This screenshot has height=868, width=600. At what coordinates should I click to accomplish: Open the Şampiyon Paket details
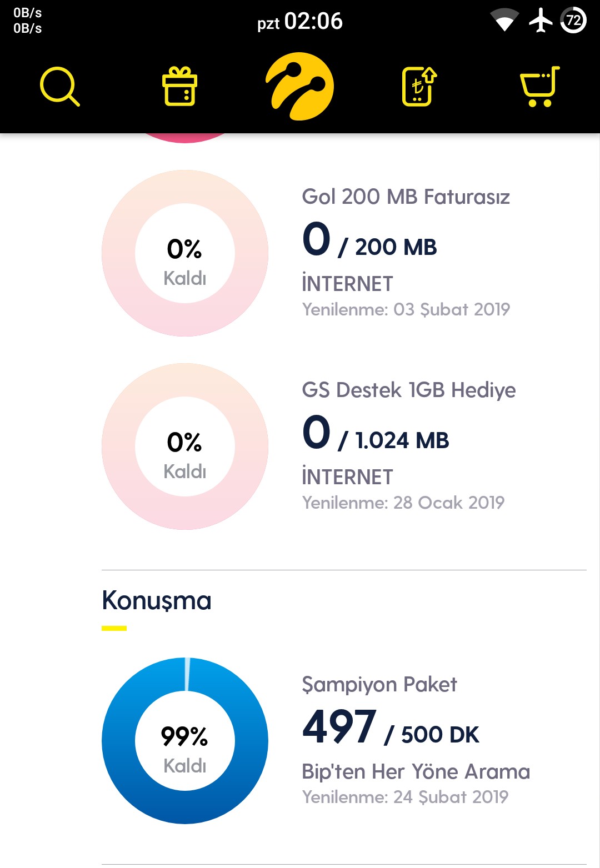coord(379,684)
